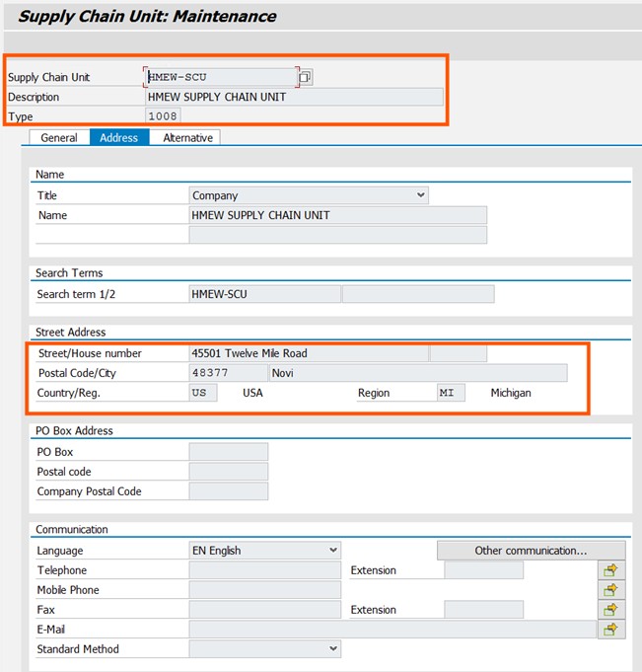
Task: Open the Alternative tab
Action: click(x=187, y=138)
